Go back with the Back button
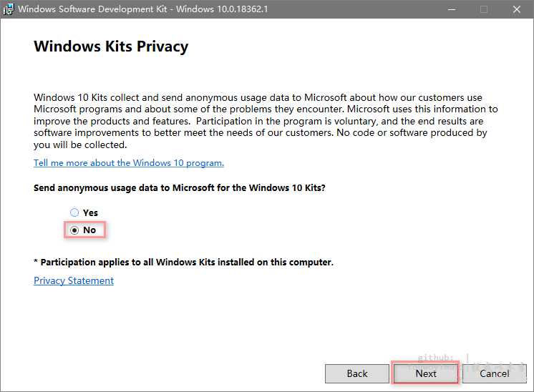This screenshot has height=392, width=534. [357, 373]
